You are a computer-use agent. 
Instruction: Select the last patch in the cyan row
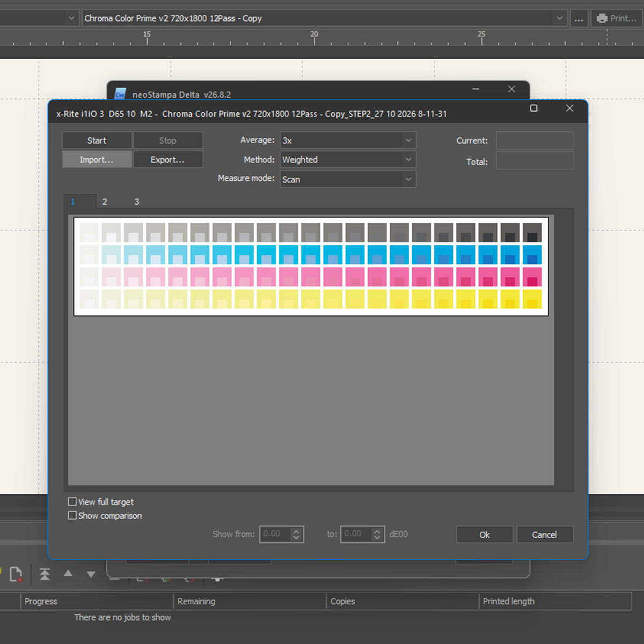pos(532,255)
